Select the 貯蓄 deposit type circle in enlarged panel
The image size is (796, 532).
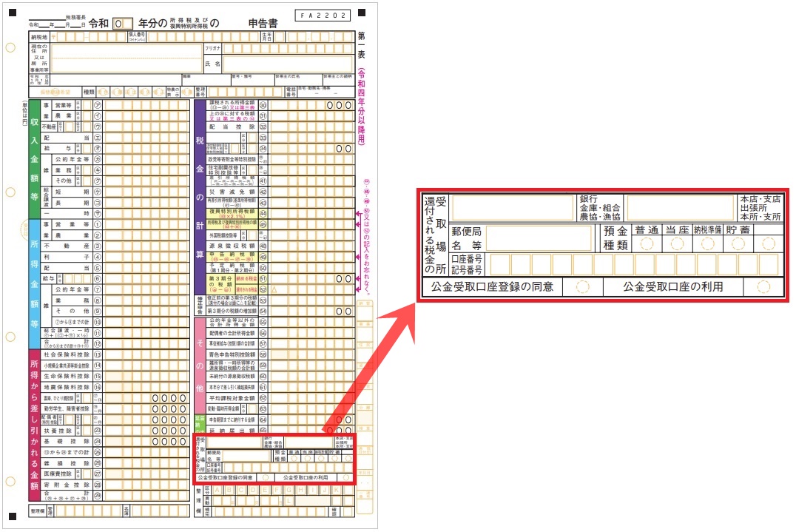point(738,244)
